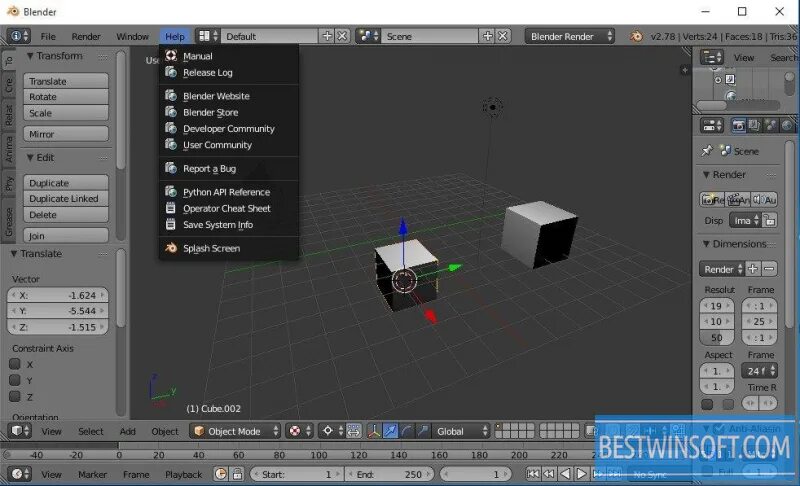
Task: Toggle the rotate manipulator arc button
Action: pos(407,431)
